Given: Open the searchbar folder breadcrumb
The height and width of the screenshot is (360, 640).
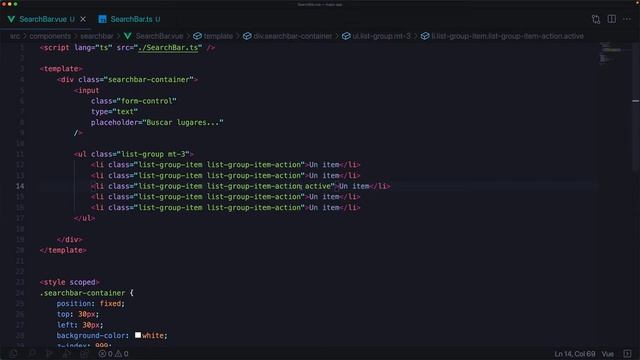Looking at the screenshot, I should [x=97, y=36].
